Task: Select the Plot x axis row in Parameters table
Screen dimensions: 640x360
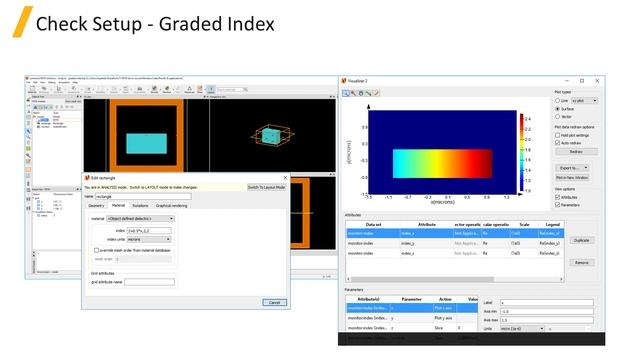Action: (411, 308)
